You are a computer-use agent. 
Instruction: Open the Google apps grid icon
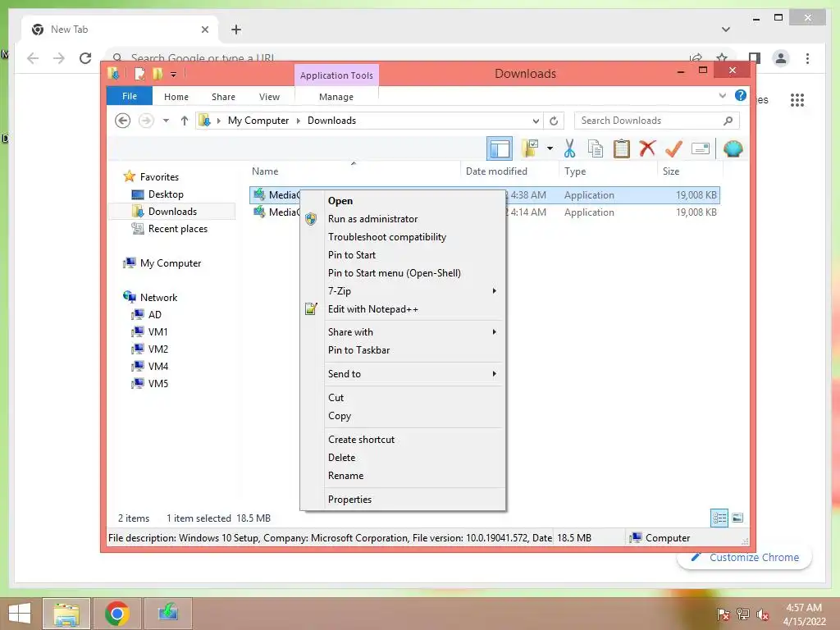point(797,99)
